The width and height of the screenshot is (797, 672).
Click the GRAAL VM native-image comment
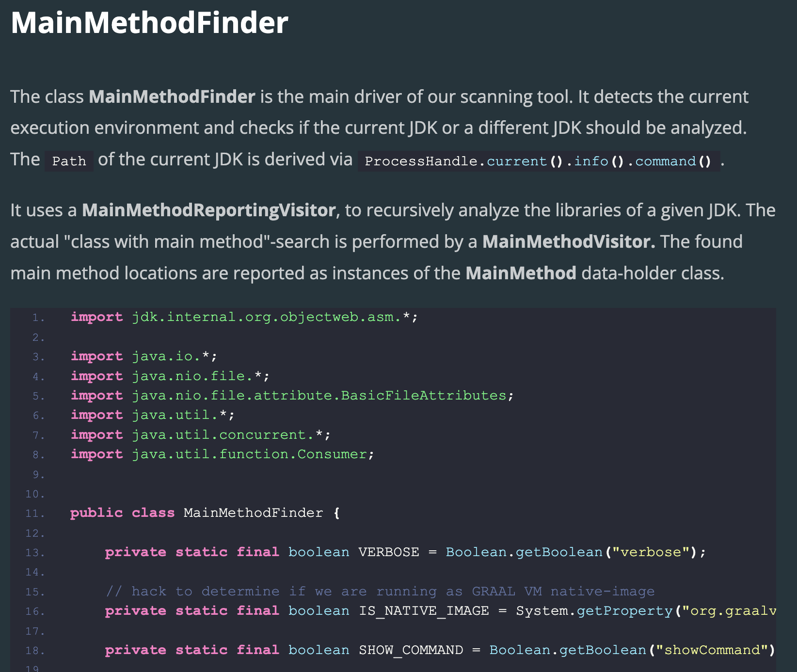(x=380, y=592)
